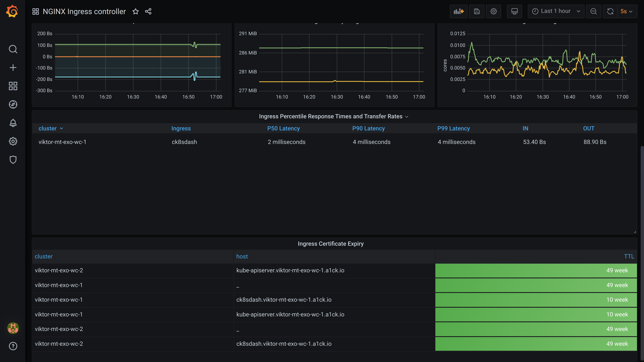Share the dashboard via share icon
Viewport: 644px width, 362px height.
pyautogui.click(x=148, y=12)
